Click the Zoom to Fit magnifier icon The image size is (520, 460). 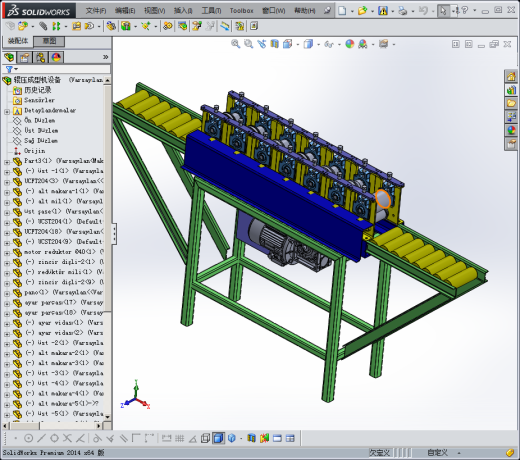pos(235,44)
